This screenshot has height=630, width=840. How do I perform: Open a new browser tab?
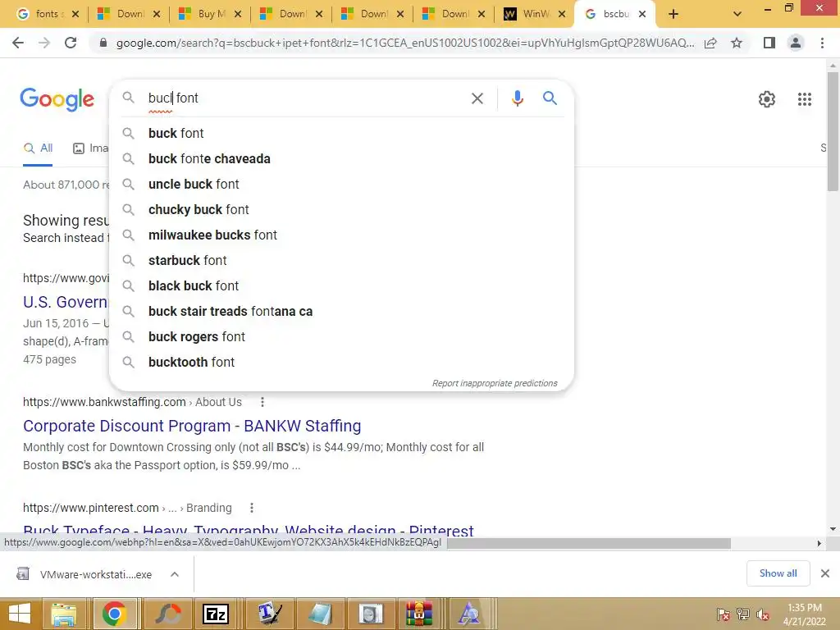[673, 15]
